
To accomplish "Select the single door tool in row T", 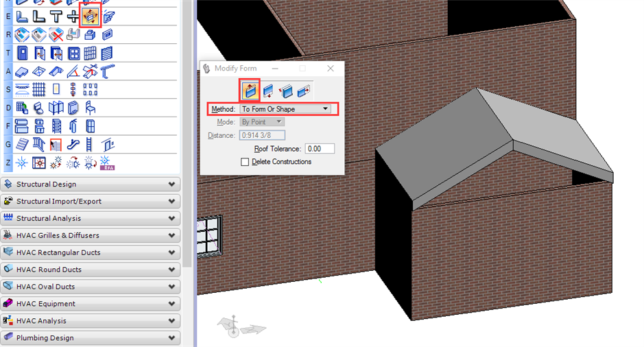I will [22, 53].
